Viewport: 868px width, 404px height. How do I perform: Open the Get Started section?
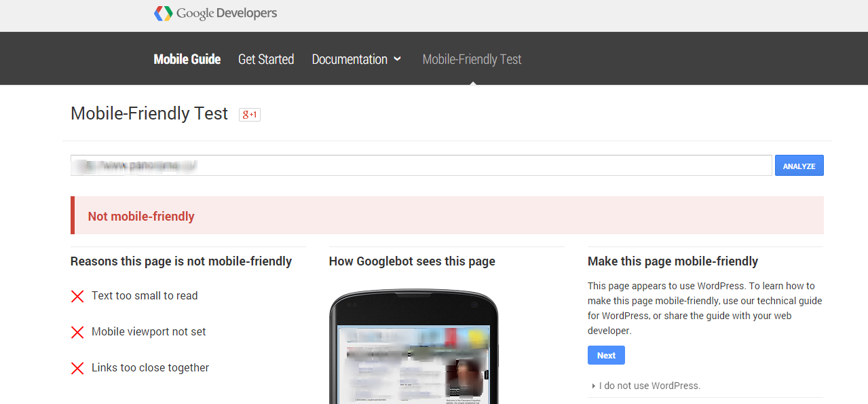[x=266, y=59]
